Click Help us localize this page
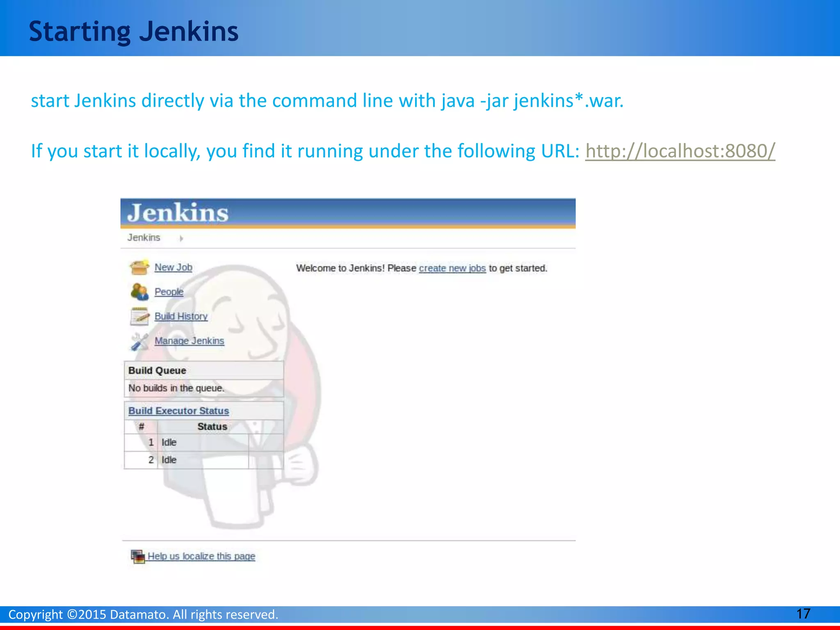Screen dimensions: 840x630 [x=201, y=556]
